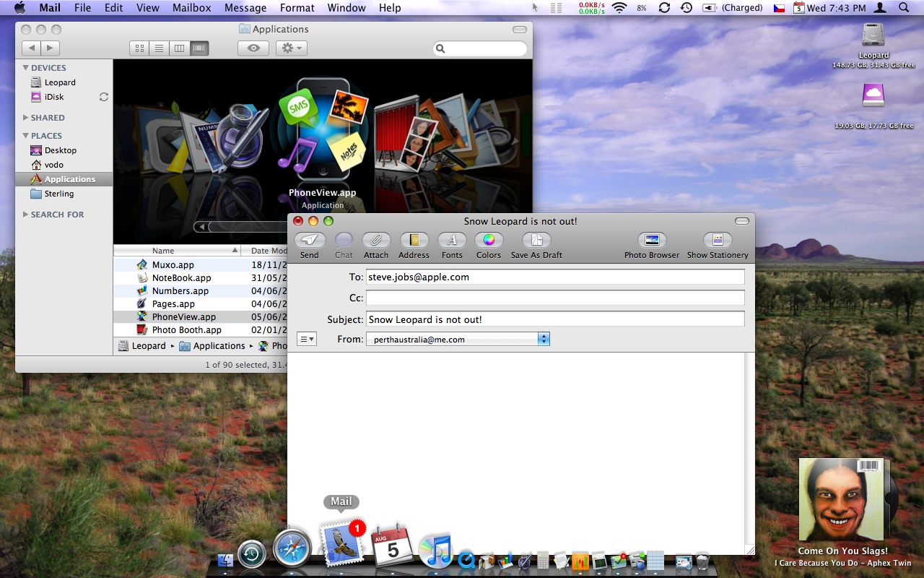The height and width of the screenshot is (578, 924).
Task: Click the Cc field
Action: (x=555, y=298)
